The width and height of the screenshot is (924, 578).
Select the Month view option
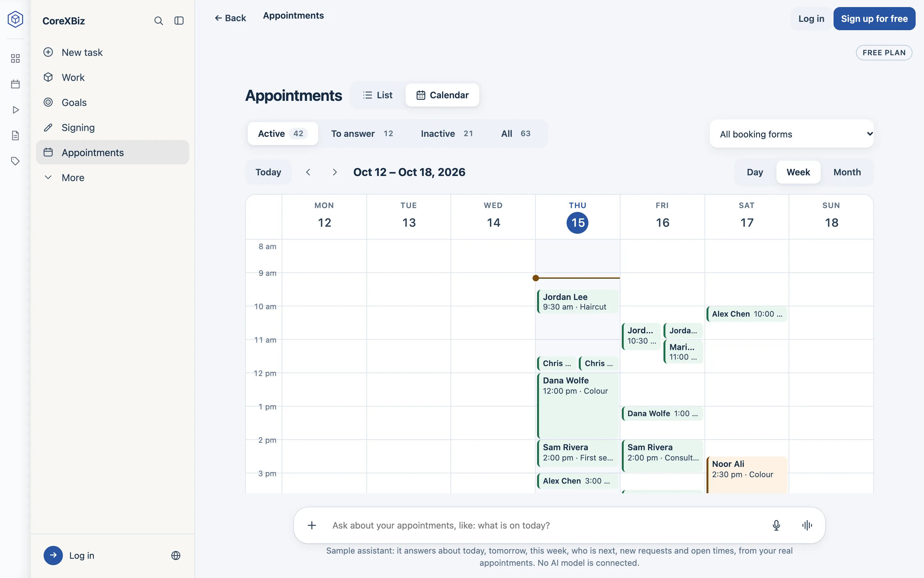pos(847,172)
